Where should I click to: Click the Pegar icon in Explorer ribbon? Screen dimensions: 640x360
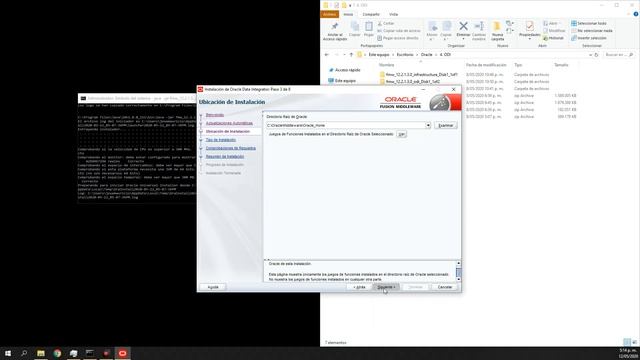[369, 27]
